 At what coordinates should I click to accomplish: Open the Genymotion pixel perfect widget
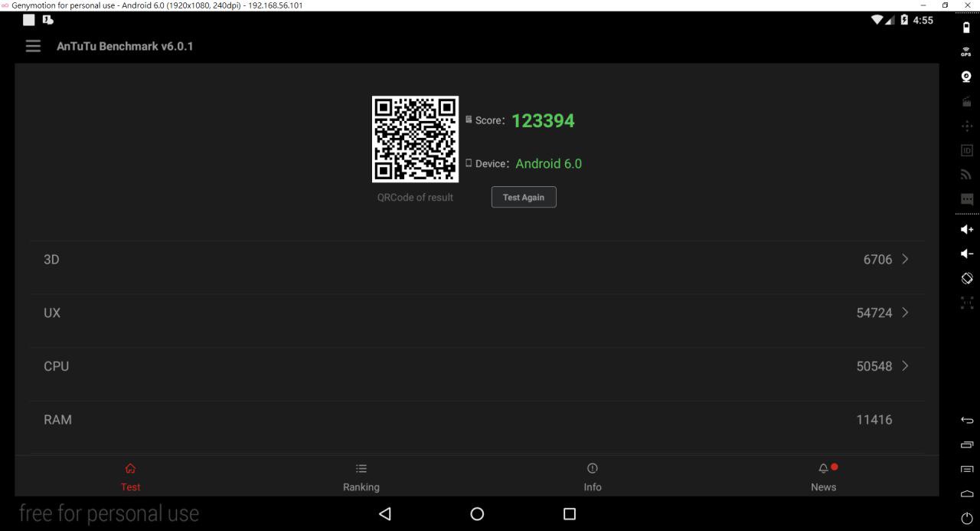[966, 303]
